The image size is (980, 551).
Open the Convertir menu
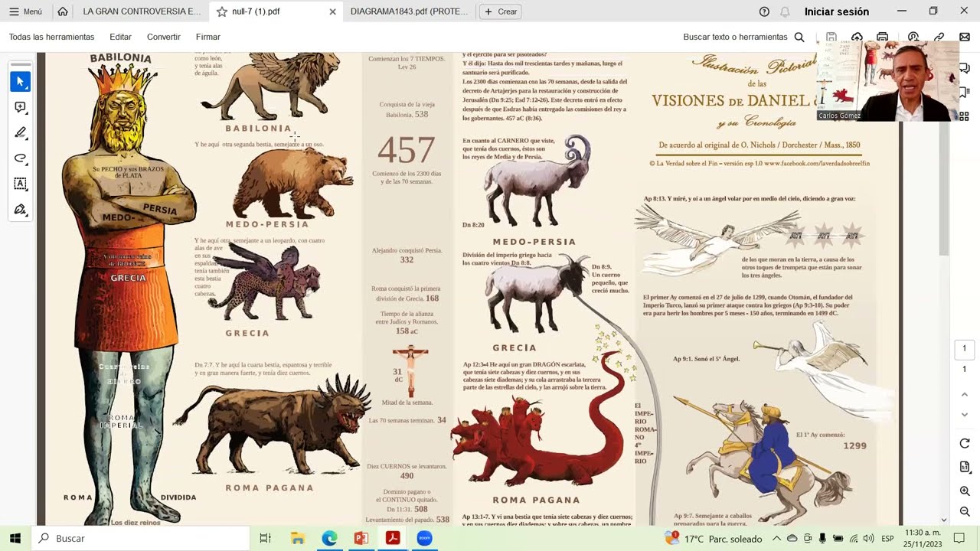[x=164, y=37]
